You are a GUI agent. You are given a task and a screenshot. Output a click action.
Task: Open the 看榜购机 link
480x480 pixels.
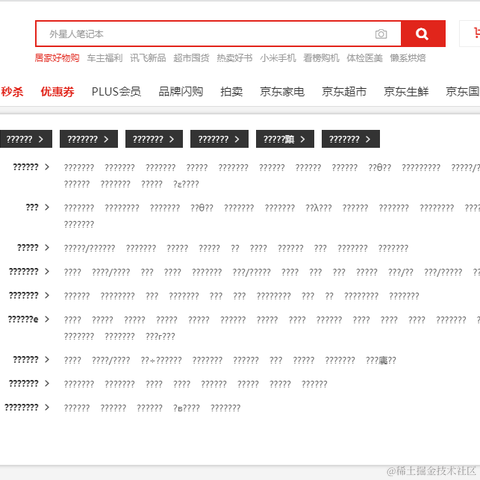pos(321,58)
